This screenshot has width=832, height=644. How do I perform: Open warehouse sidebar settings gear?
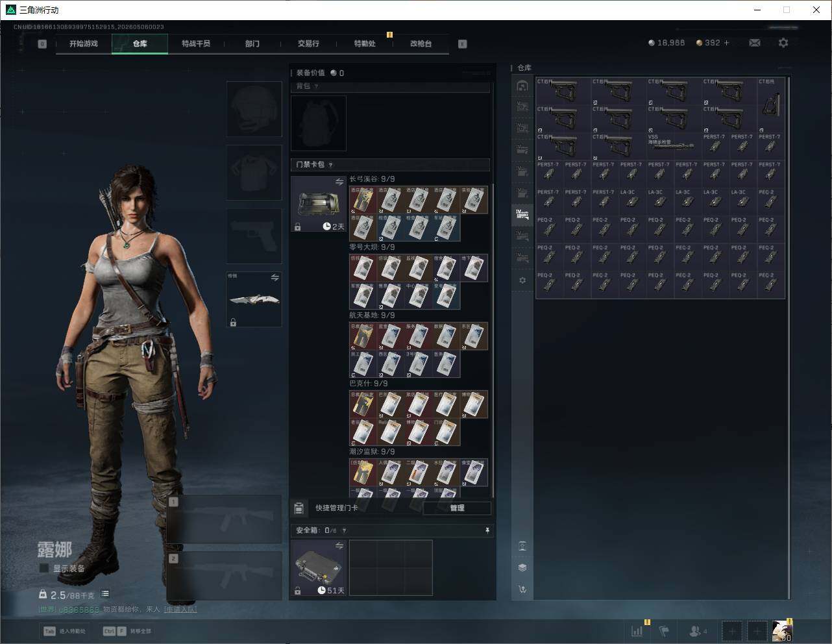click(522, 280)
